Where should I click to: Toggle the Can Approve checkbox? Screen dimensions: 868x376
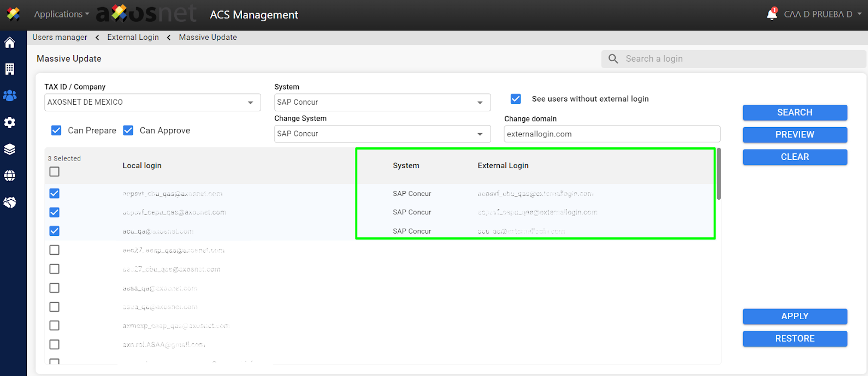[128, 130]
